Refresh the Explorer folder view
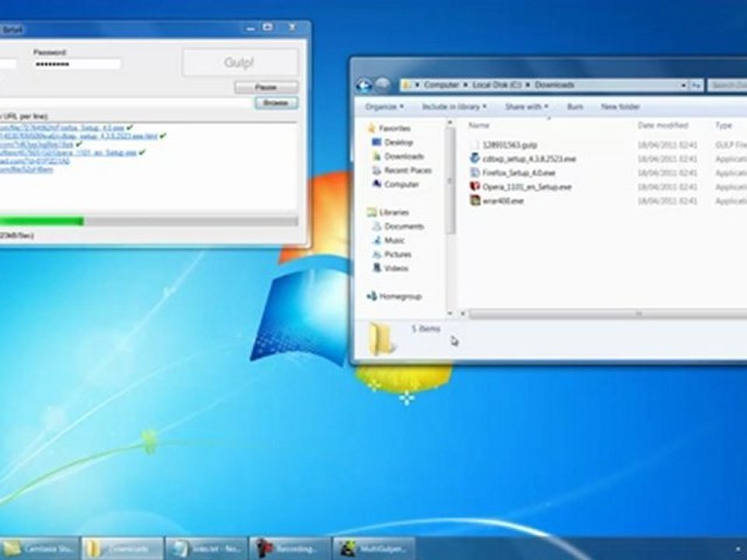 [696, 86]
